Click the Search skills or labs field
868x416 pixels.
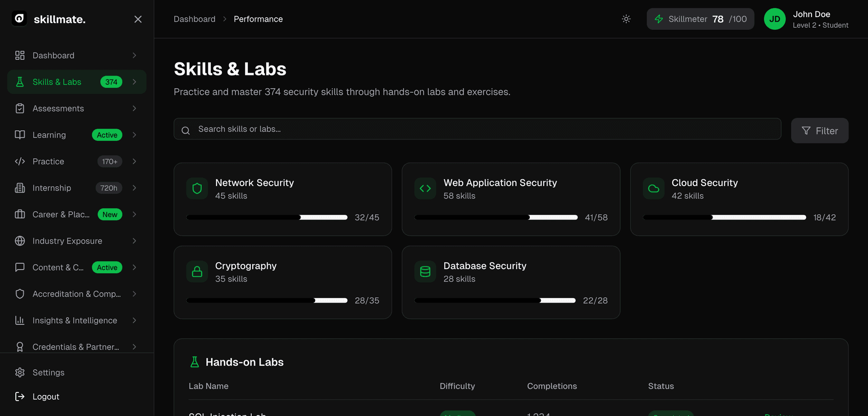(x=477, y=129)
